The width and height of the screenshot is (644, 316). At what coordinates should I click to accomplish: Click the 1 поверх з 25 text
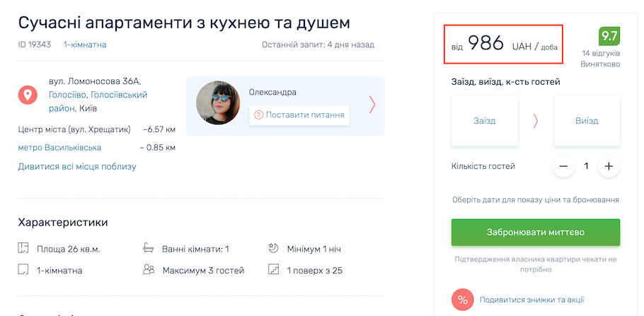315,271
